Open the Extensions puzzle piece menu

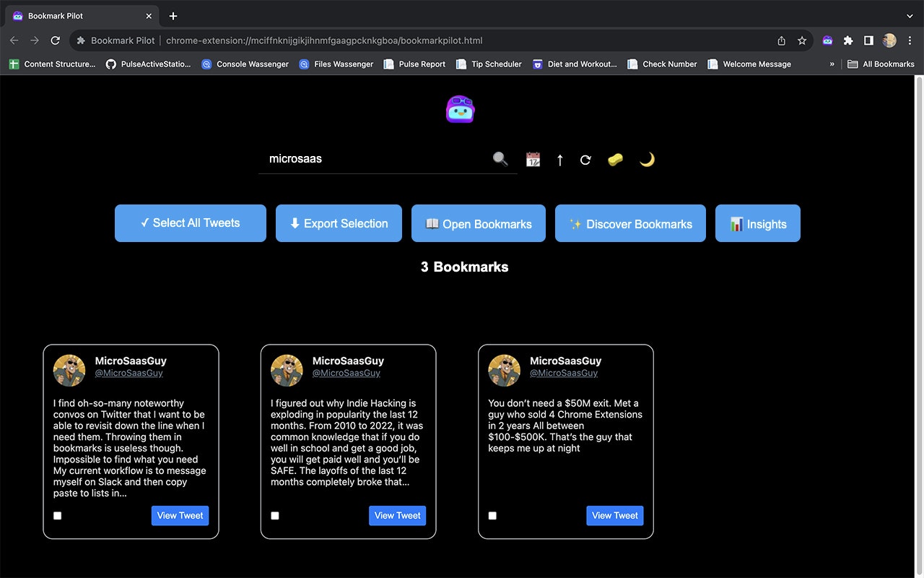848,40
